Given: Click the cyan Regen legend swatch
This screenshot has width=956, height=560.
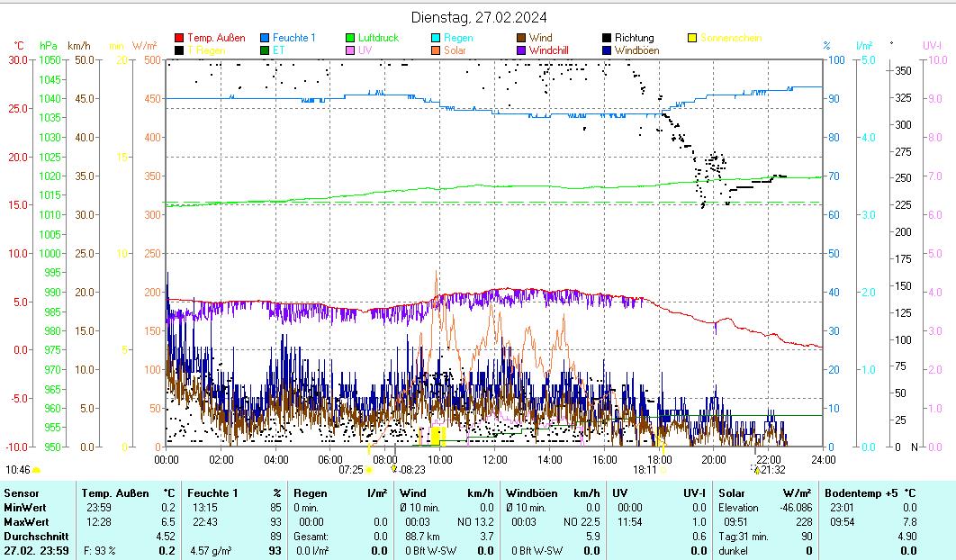Looking at the screenshot, I should 436,39.
